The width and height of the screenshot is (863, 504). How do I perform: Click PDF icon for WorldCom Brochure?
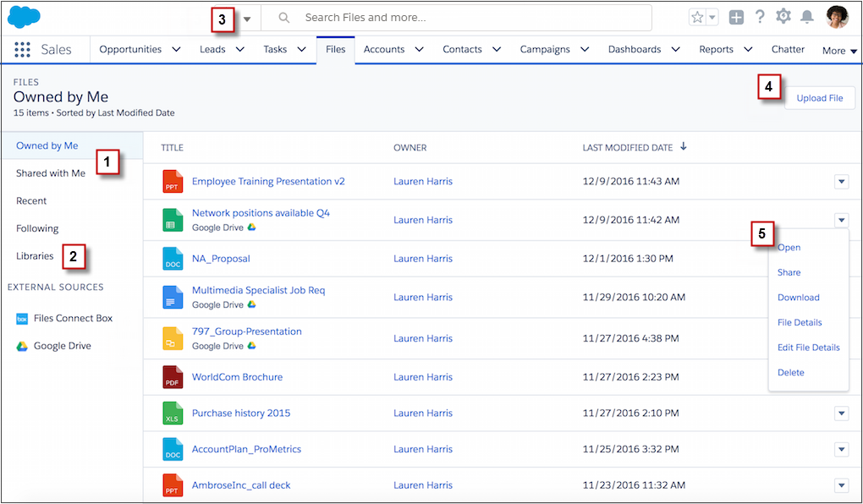click(x=173, y=377)
